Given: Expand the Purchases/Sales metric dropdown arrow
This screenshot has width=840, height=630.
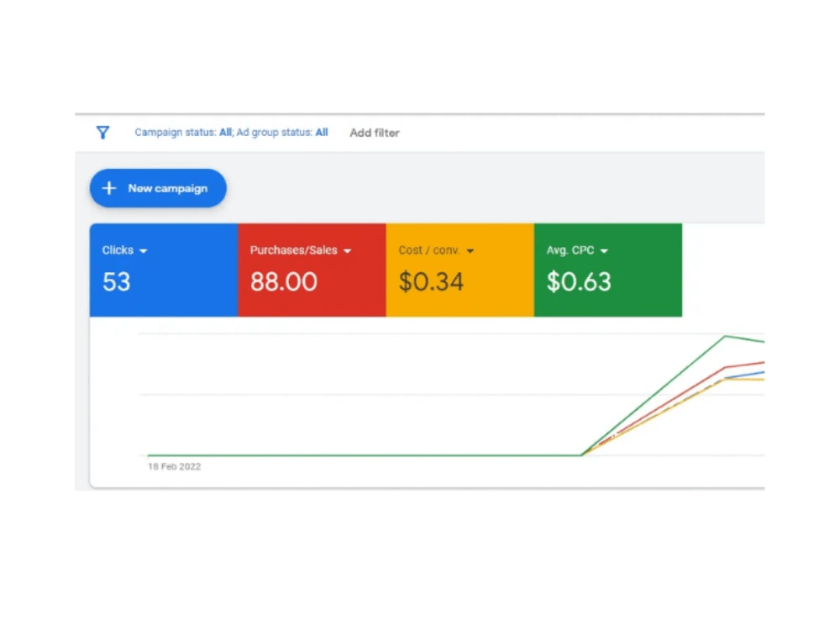Looking at the screenshot, I should tap(347, 250).
